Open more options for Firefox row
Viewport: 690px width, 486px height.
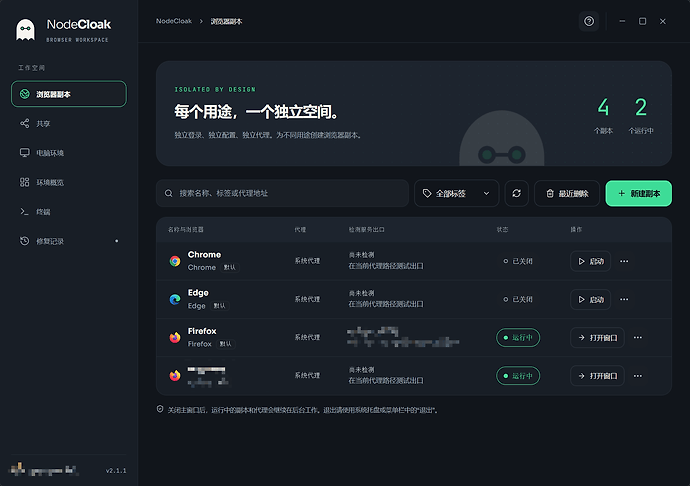tap(638, 338)
